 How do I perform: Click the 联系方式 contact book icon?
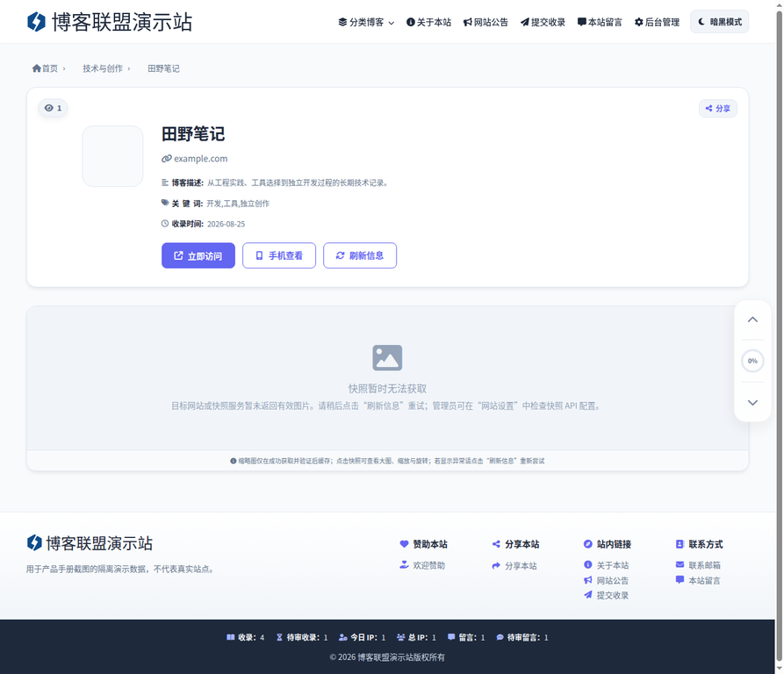680,544
